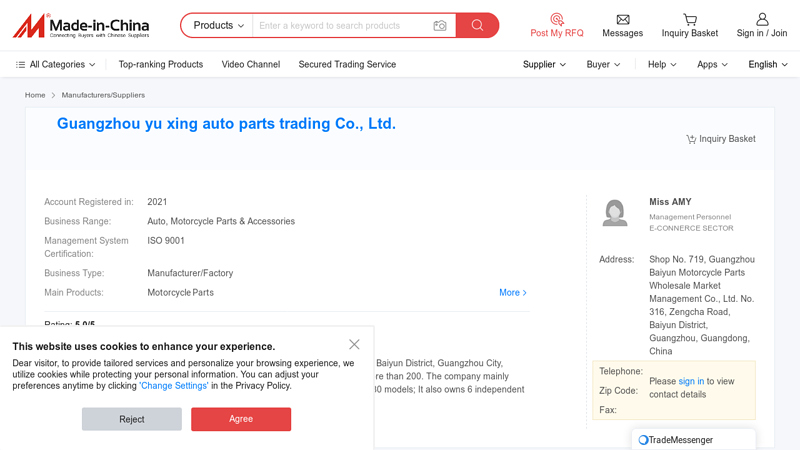Close the cookie notice with X
Image resolution: width=800 pixels, height=450 pixels.
tap(354, 344)
